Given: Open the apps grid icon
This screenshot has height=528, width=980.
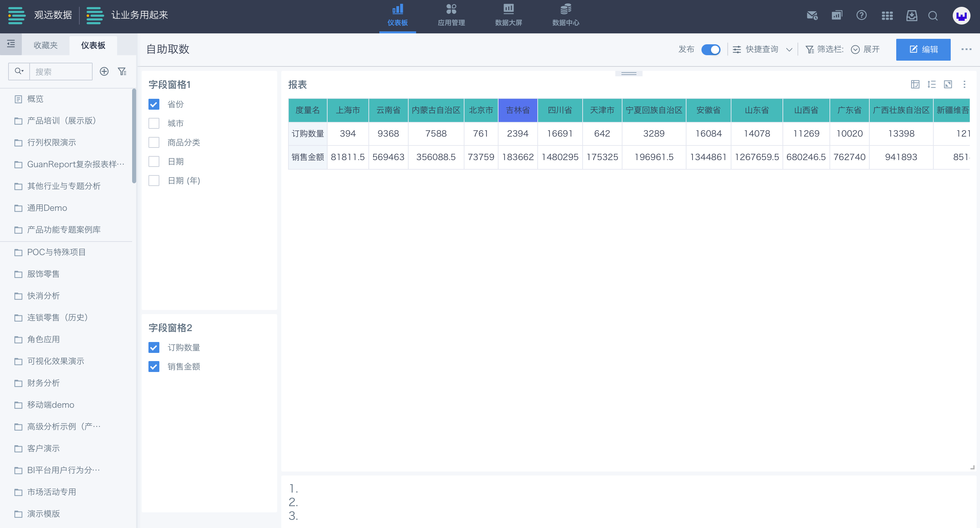Looking at the screenshot, I should pos(887,16).
